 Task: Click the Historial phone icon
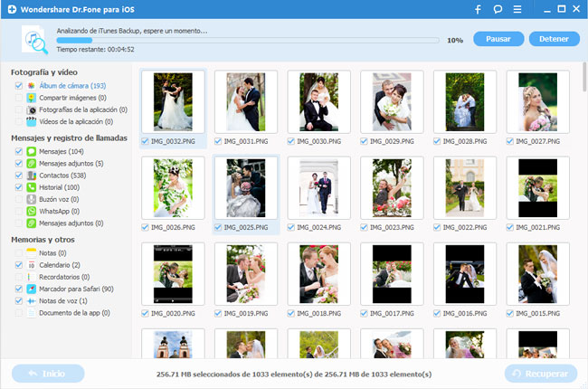32,187
